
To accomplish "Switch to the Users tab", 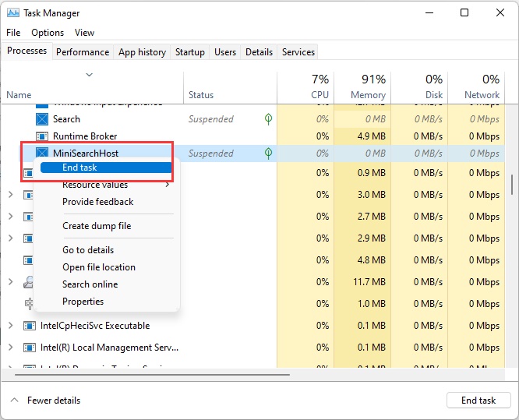I will click(x=225, y=52).
